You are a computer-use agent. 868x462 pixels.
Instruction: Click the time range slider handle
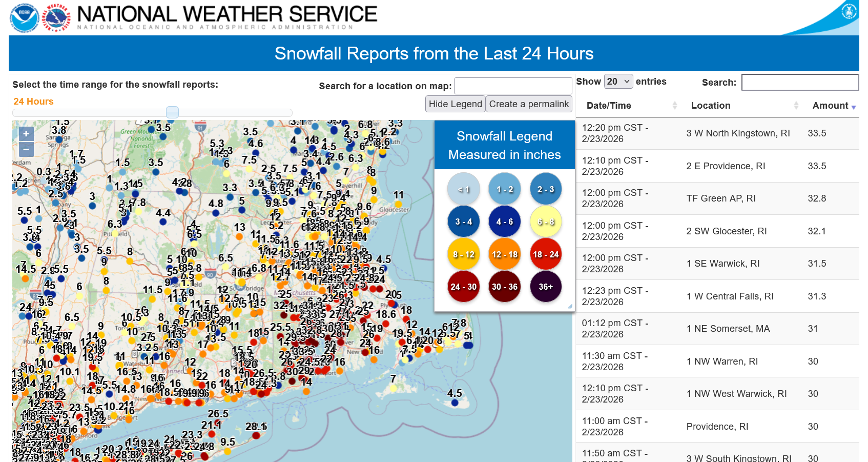(x=173, y=112)
